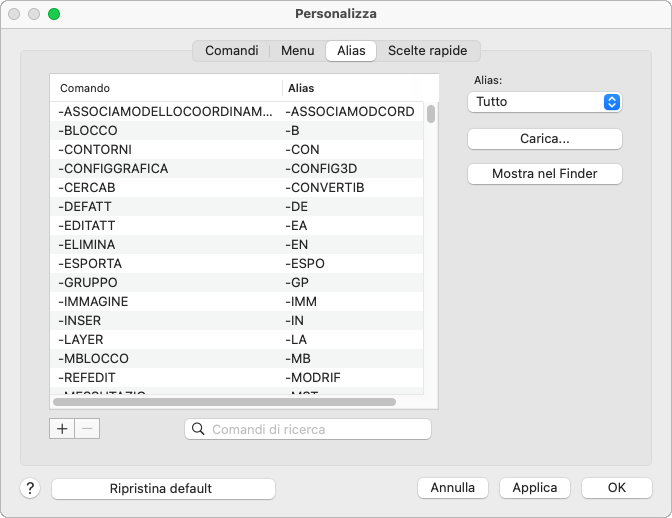The width and height of the screenshot is (672, 518).
Task: Open the Scelte rapide tab
Action: tap(427, 50)
